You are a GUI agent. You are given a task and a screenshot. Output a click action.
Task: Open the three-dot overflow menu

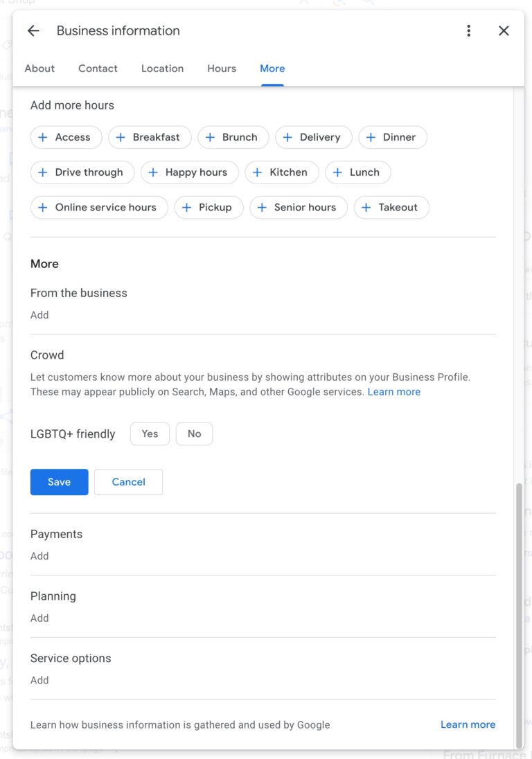click(x=468, y=30)
